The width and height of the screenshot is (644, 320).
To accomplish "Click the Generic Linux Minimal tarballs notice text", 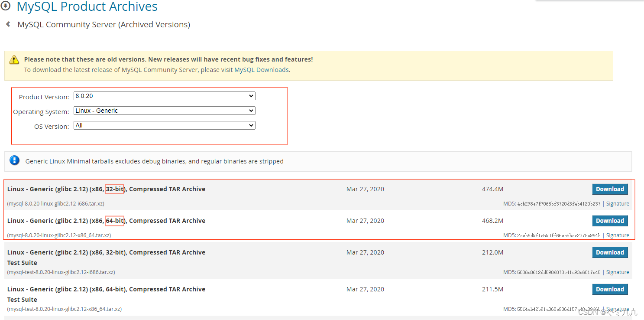I will tap(155, 161).
